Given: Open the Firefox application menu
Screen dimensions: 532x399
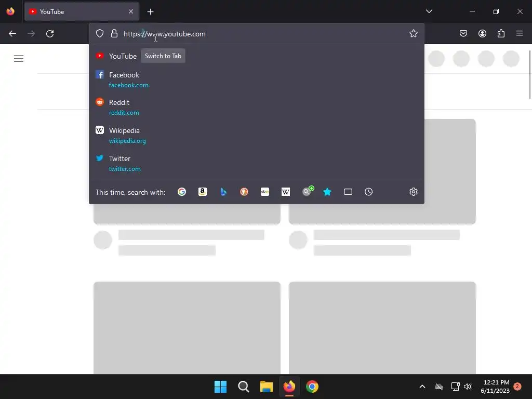Looking at the screenshot, I should (x=520, y=33).
